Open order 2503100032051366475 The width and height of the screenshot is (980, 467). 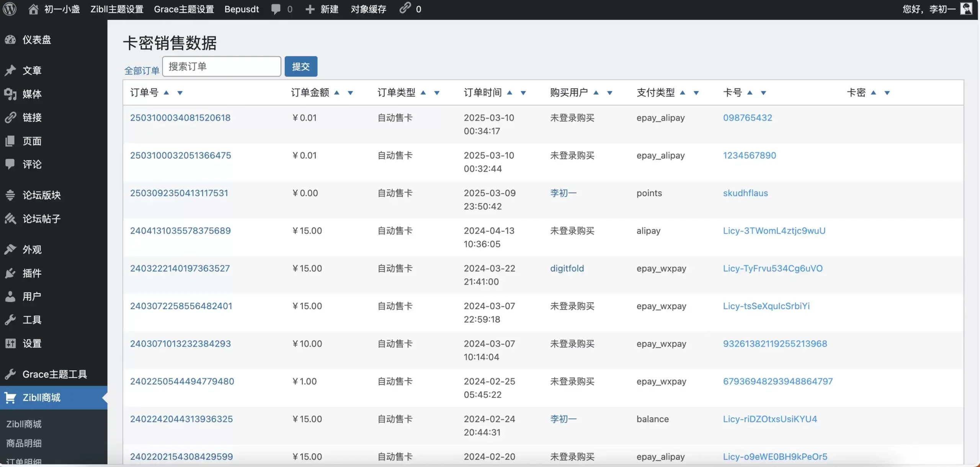pos(181,155)
